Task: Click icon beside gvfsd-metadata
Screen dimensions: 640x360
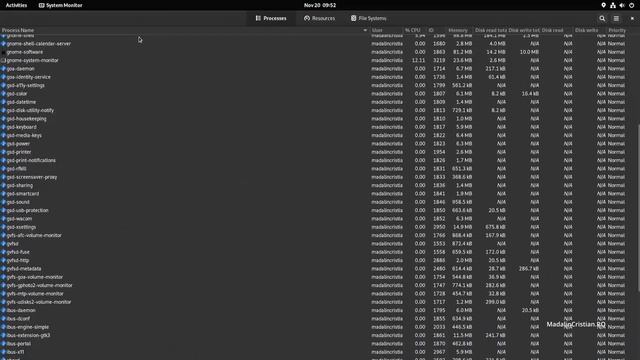Action: pos(3,269)
